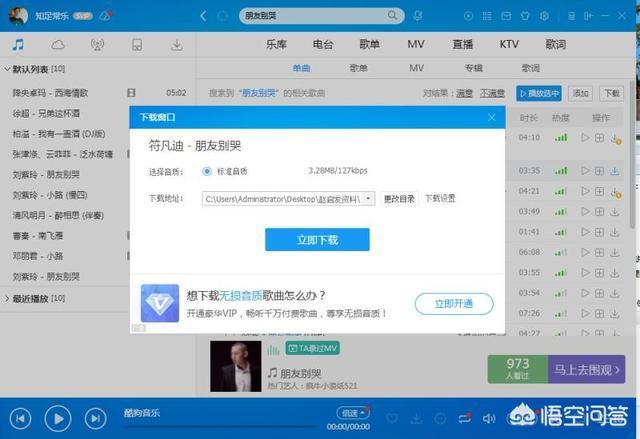Select playlist song 邓丽君 - 小路
The image size is (640, 439).
coord(38,256)
